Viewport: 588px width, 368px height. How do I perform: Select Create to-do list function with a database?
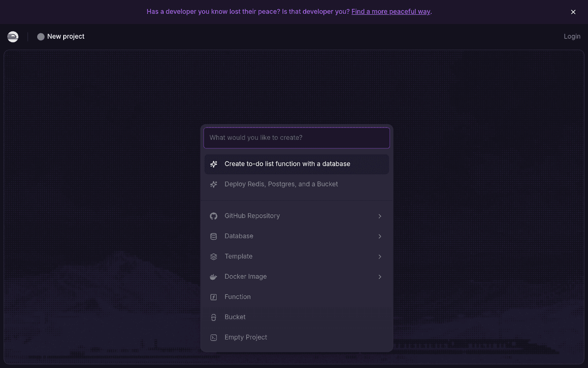(x=296, y=164)
